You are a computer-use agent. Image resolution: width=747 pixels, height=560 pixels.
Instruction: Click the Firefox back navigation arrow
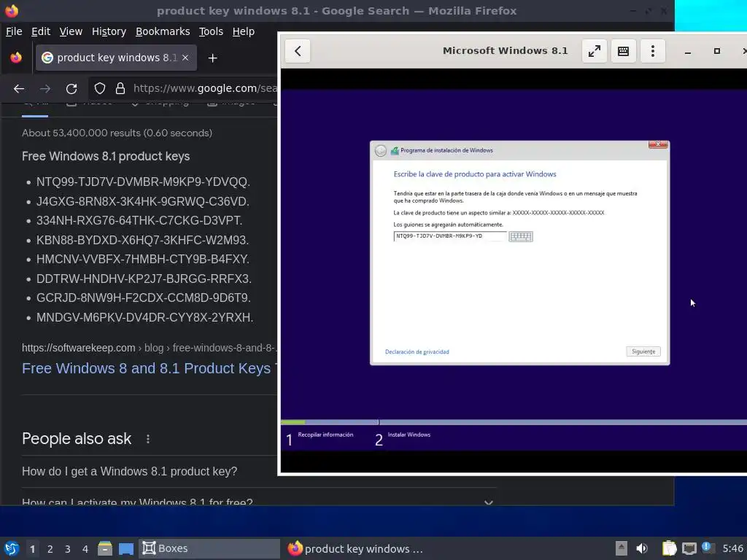pos(18,88)
